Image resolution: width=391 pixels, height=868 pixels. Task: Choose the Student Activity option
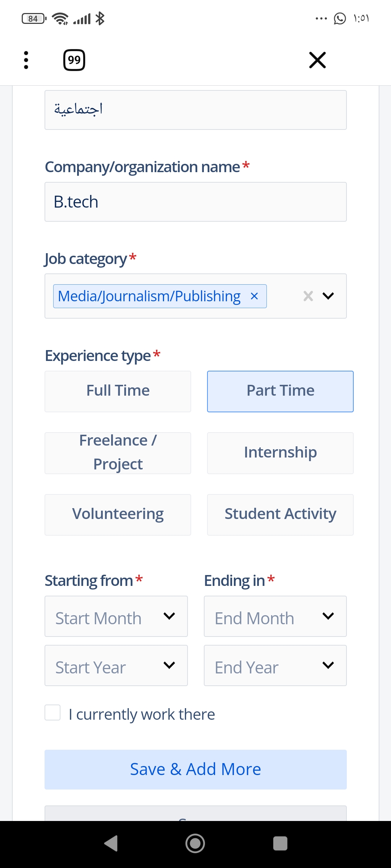(280, 515)
